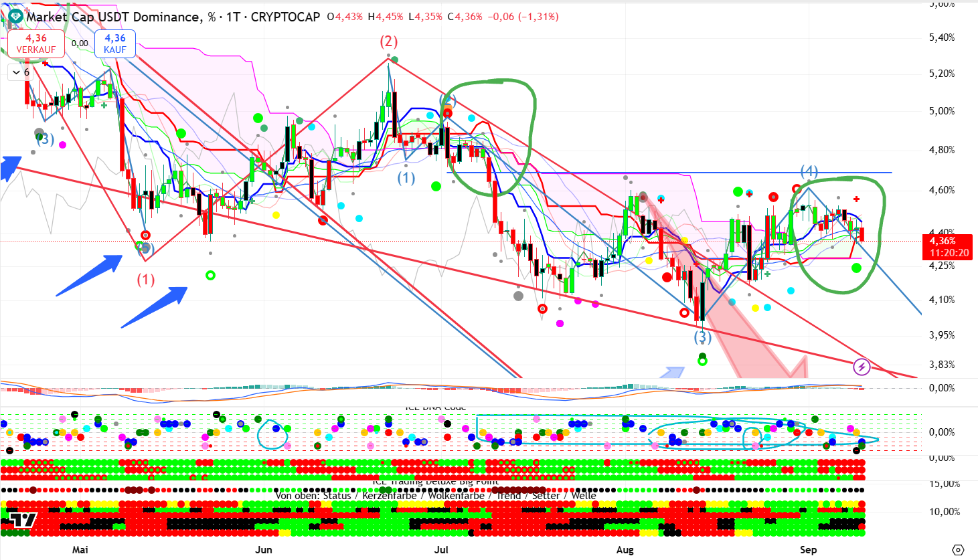Collapse the indicator legend showing 6
This screenshot has width=978, height=560.
[16, 72]
